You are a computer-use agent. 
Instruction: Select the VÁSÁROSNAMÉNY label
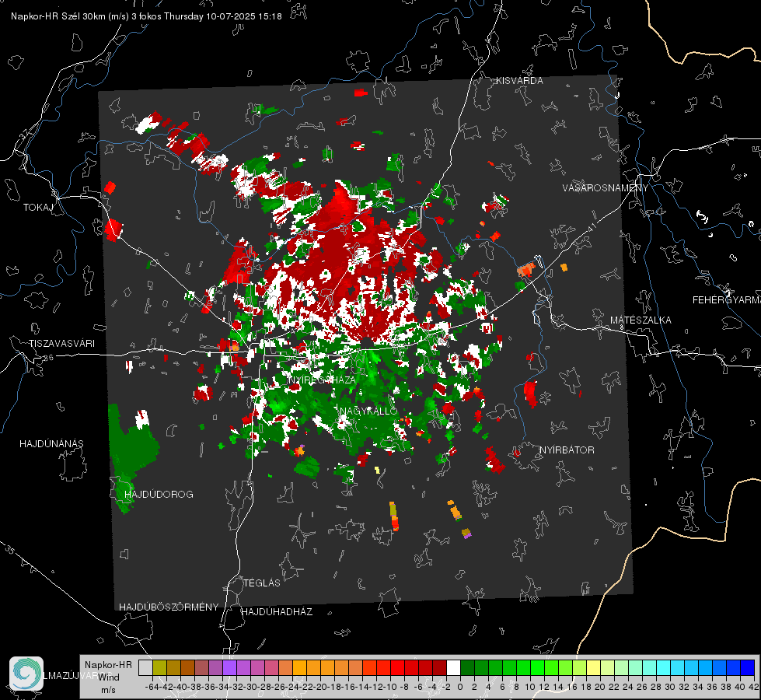(606, 188)
